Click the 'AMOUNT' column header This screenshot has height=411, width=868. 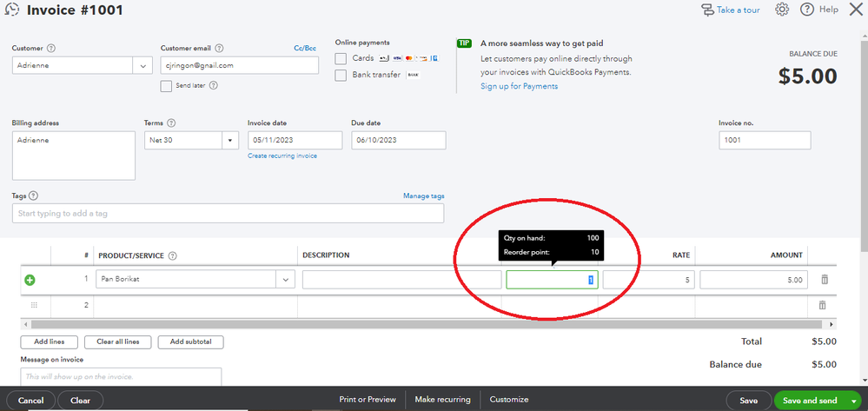786,255
